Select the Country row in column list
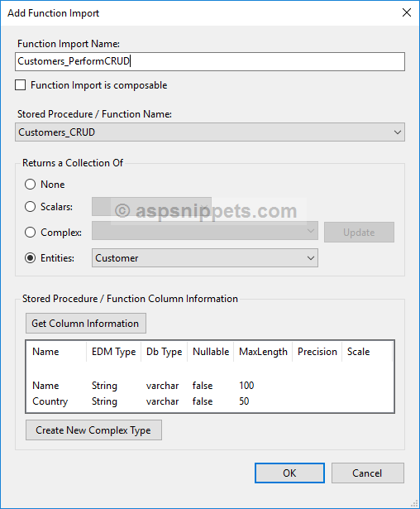The image size is (420, 509). click(x=210, y=401)
